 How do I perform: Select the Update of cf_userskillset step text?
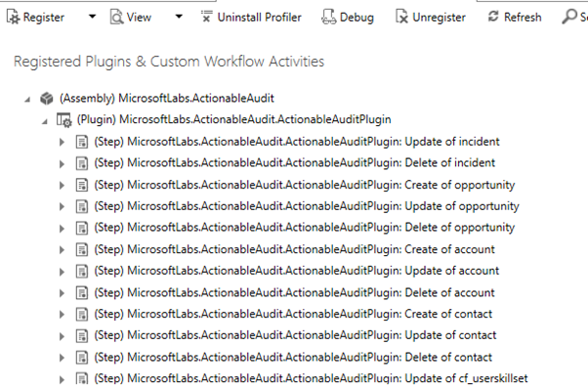click(x=311, y=378)
